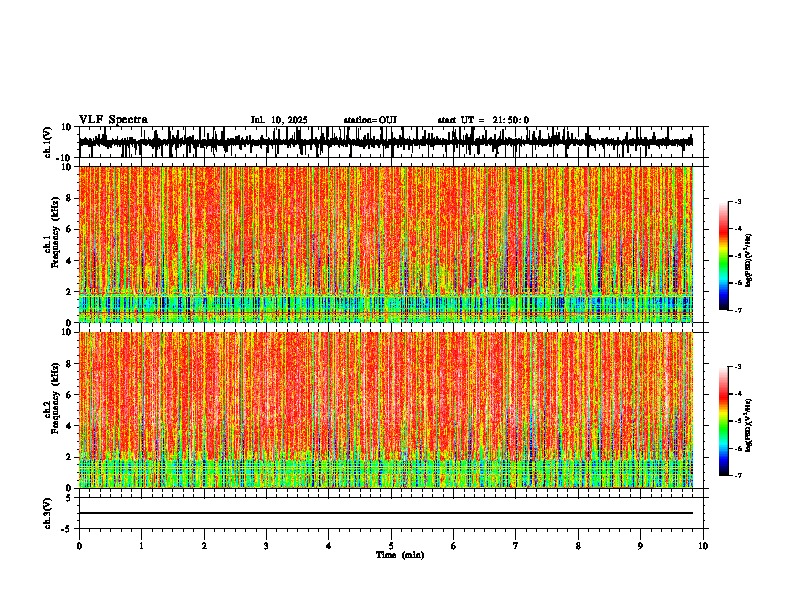
Task: Click the ch.2 spectrogram 6 kHz tick label
Action: [x=69, y=395]
